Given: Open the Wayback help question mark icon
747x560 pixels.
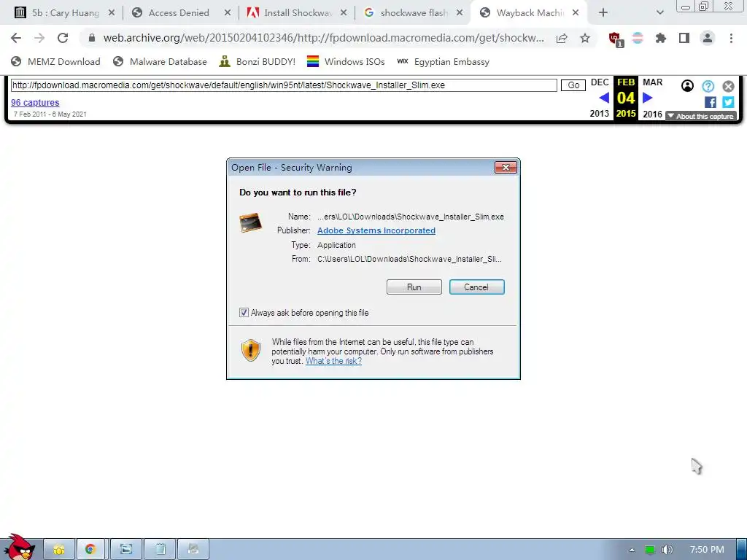Looking at the screenshot, I should (708, 86).
